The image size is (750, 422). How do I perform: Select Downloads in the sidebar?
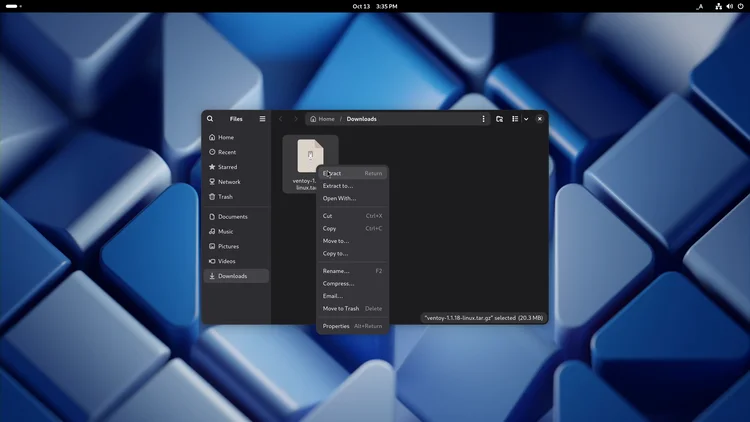(x=236, y=276)
